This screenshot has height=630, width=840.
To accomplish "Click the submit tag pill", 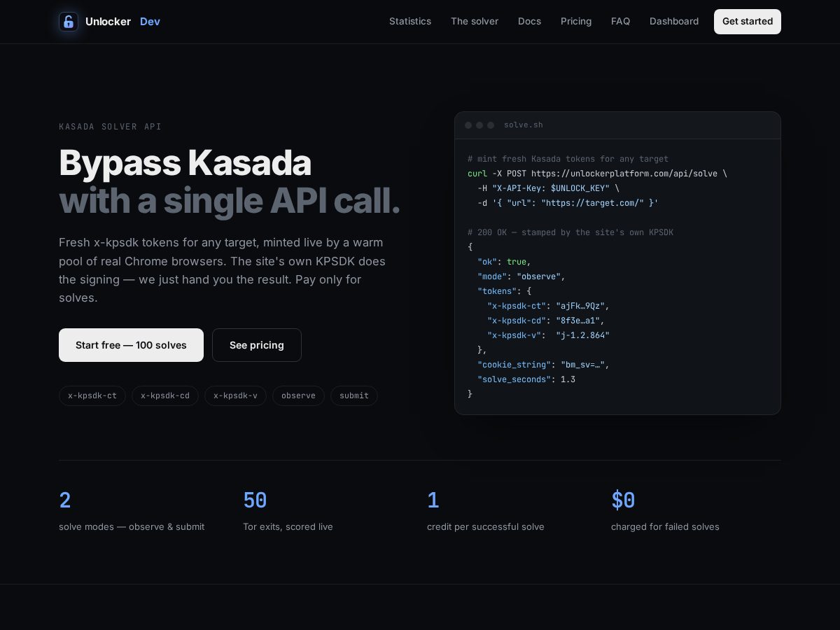I will (354, 395).
